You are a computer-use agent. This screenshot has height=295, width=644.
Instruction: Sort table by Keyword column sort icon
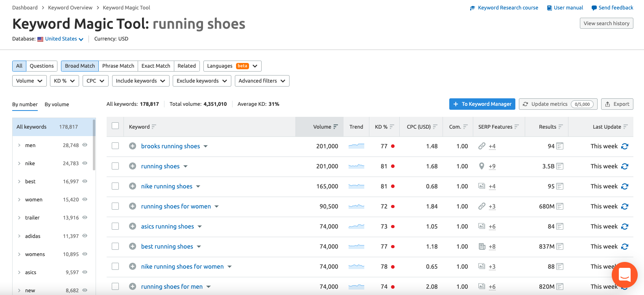pyautogui.click(x=154, y=127)
